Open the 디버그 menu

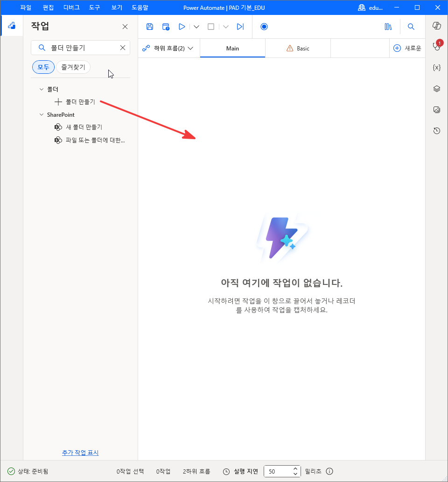71,7
